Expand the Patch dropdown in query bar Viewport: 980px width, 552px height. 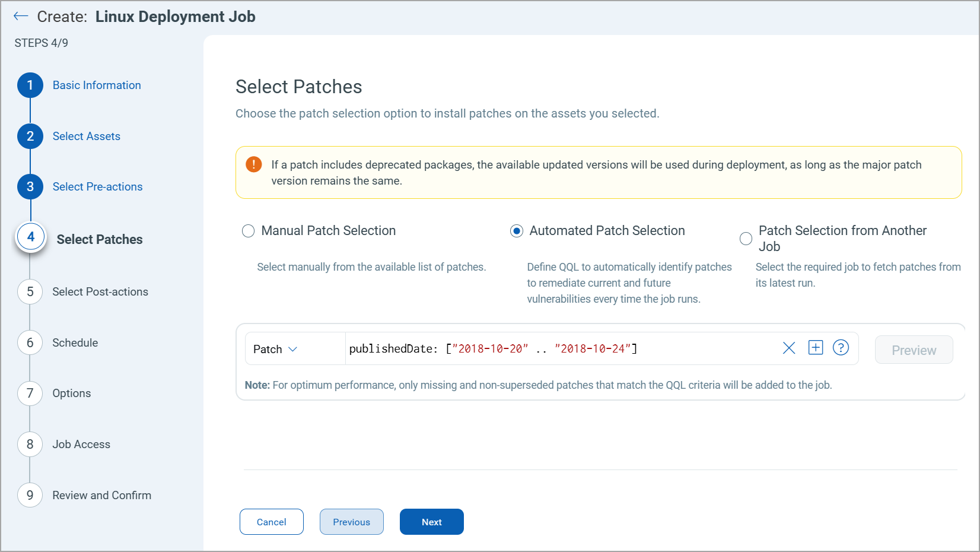[x=276, y=349]
